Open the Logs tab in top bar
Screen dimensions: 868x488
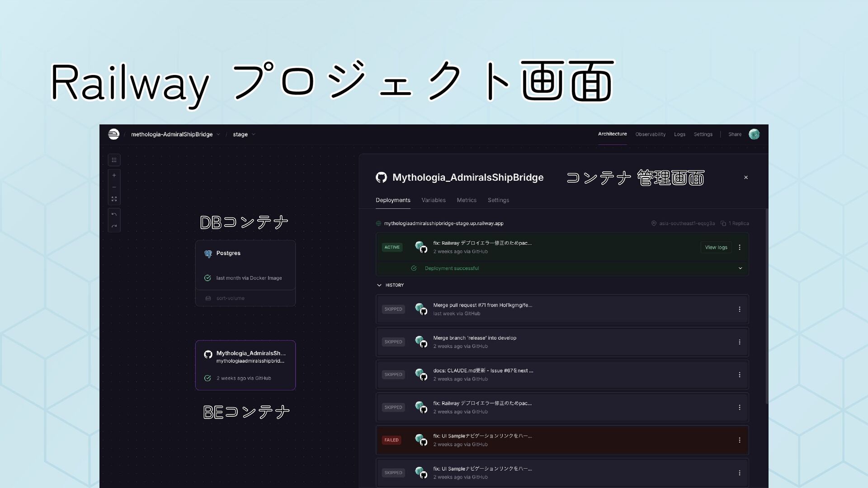(679, 134)
